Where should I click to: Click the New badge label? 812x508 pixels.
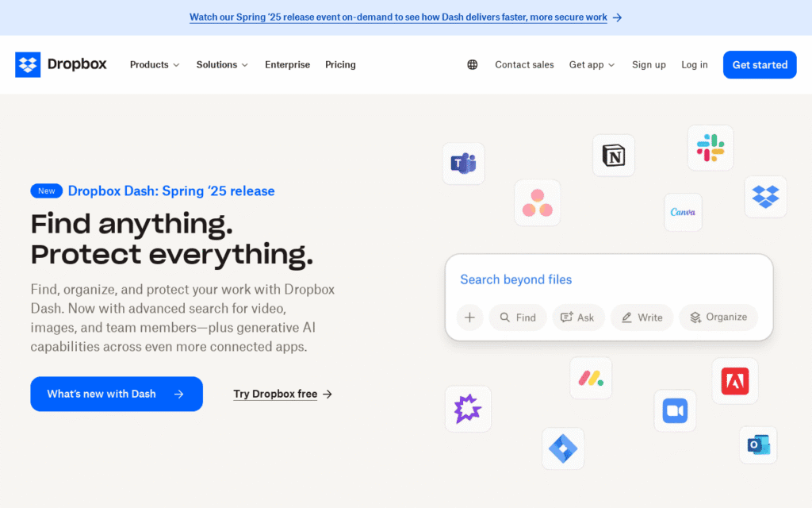47,190
